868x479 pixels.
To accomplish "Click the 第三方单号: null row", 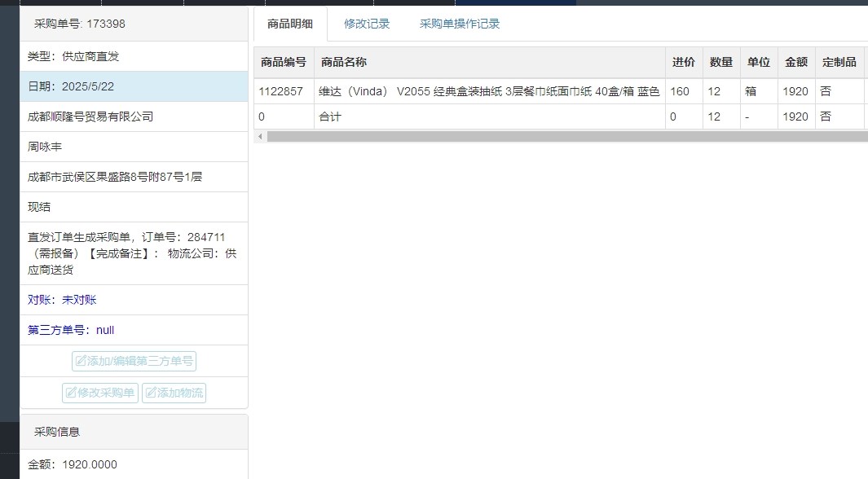I will pos(134,330).
